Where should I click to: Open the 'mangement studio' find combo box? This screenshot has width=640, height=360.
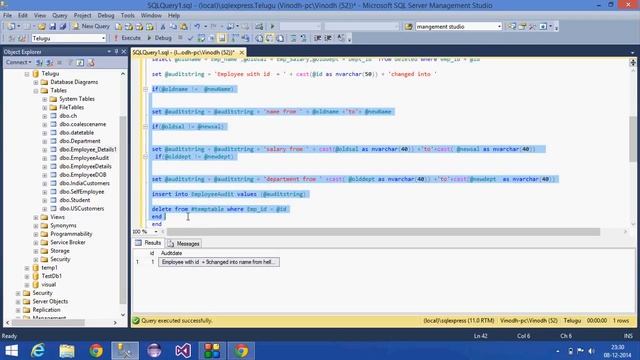pos(458,27)
